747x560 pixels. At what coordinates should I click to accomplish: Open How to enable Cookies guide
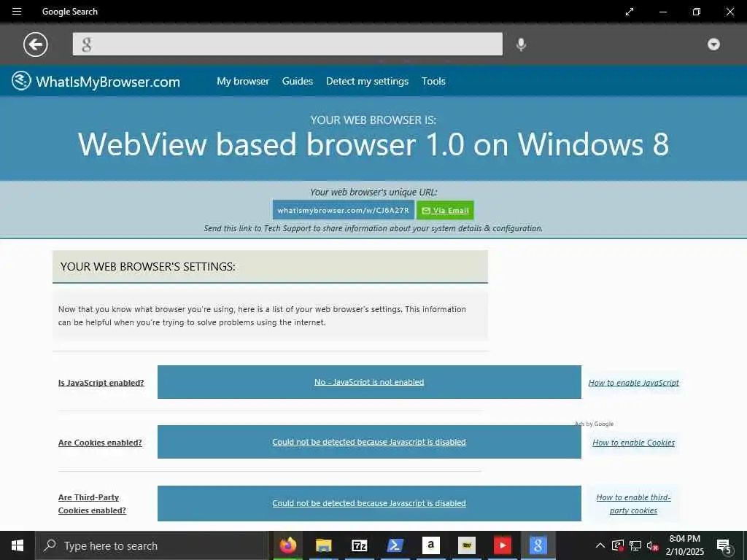[x=633, y=443]
